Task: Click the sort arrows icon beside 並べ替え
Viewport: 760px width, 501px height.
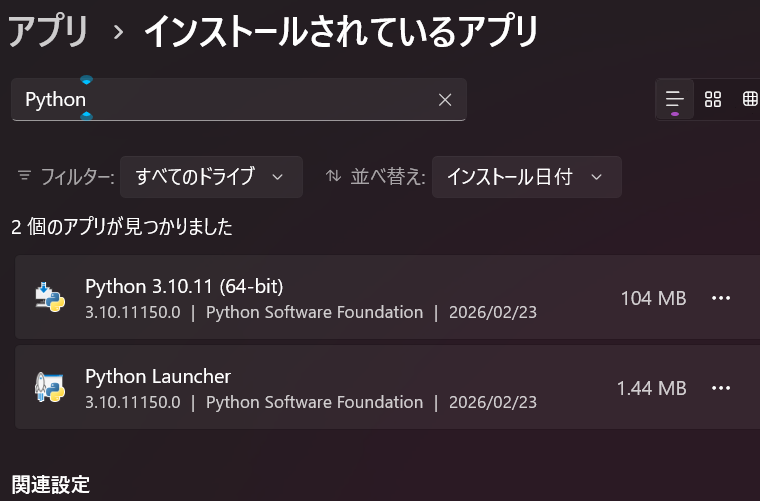Action: point(333,176)
